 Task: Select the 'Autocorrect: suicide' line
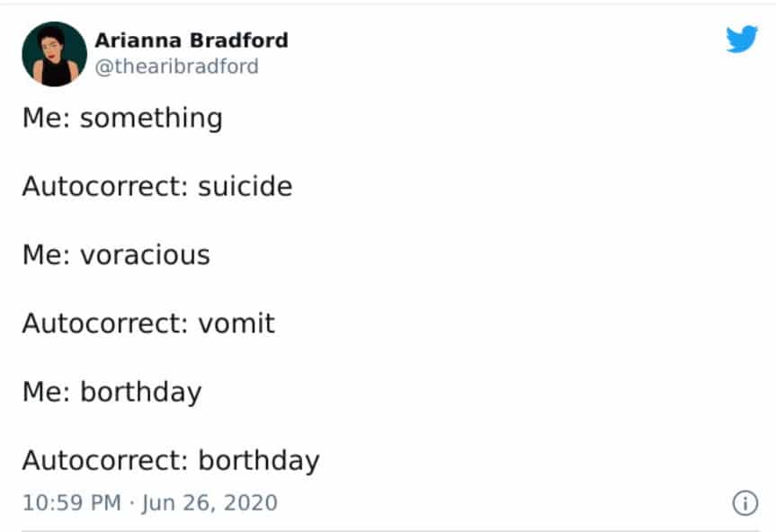[157, 186]
